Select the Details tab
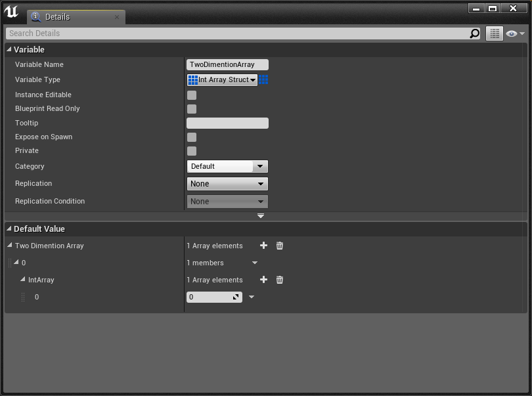The width and height of the screenshot is (532, 396). tap(76, 17)
